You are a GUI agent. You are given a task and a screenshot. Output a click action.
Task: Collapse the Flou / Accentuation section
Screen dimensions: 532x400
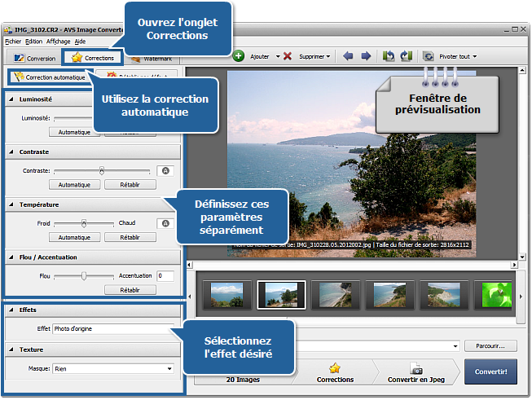[x=11, y=257]
